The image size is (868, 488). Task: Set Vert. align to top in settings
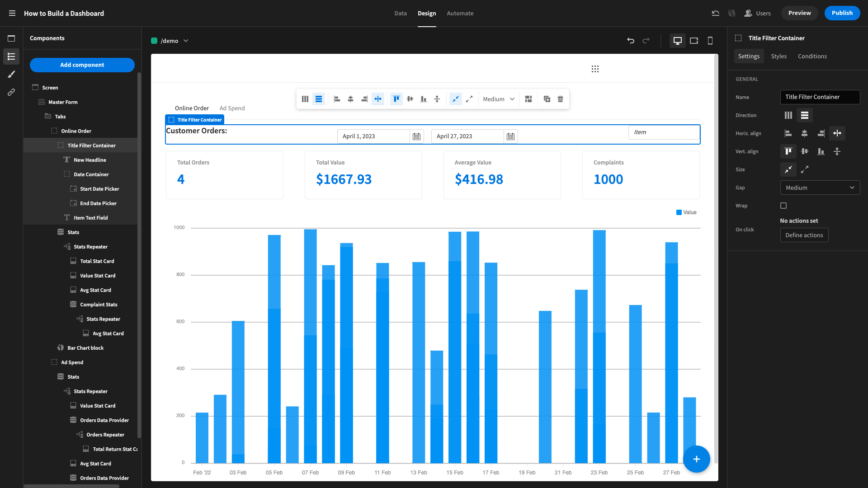coord(788,151)
